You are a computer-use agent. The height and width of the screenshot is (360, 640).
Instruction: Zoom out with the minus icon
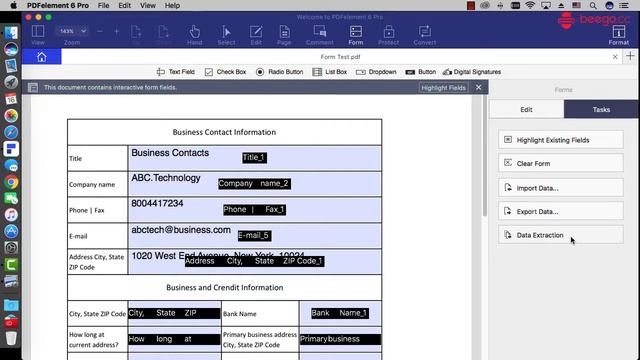pyautogui.click(x=100, y=31)
